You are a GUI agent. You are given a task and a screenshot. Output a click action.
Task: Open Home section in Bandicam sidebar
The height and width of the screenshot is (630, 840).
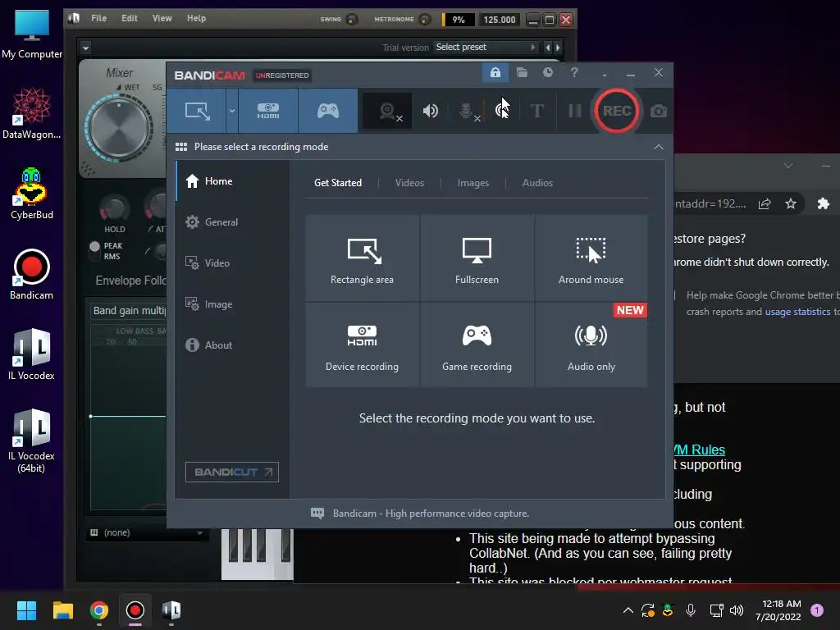[x=232, y=181]
